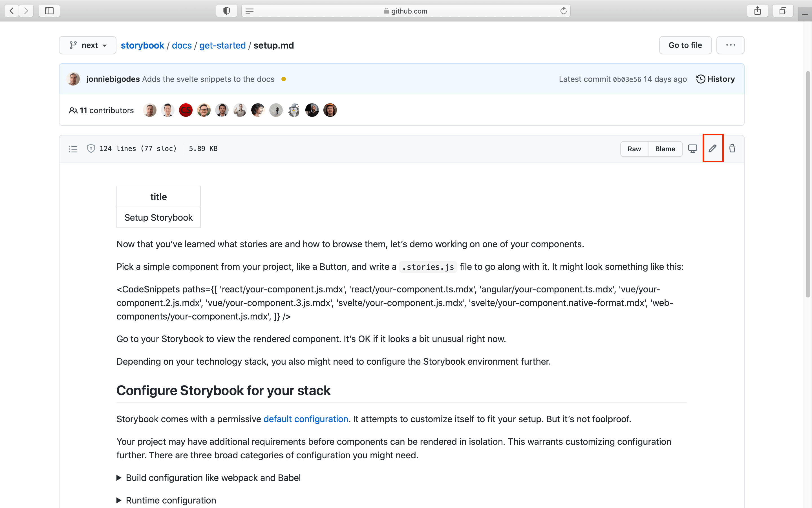Viewport: 812px width, 508px height.
Task: Navigate to the docs folder breadcrumb
Action: pos(182,45)
